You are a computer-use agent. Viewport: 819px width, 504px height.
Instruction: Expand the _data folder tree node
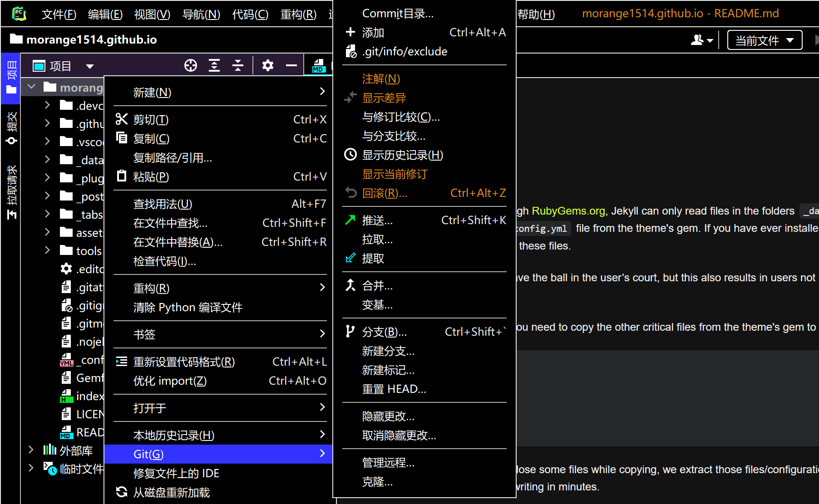coord(47,160)
